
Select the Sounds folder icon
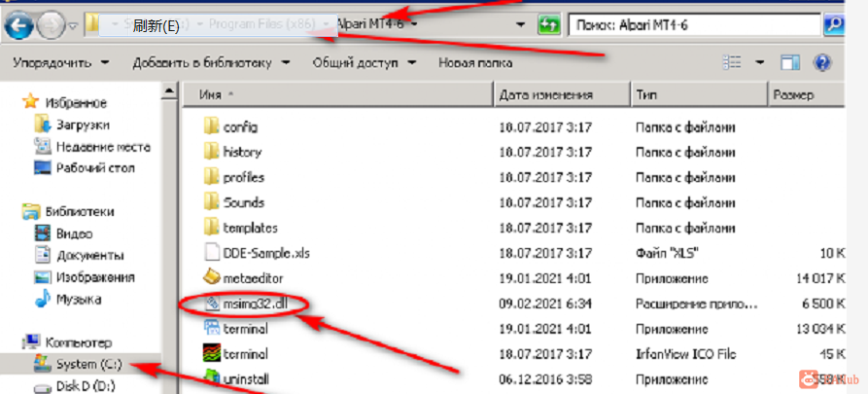click(x=212, y=202)
